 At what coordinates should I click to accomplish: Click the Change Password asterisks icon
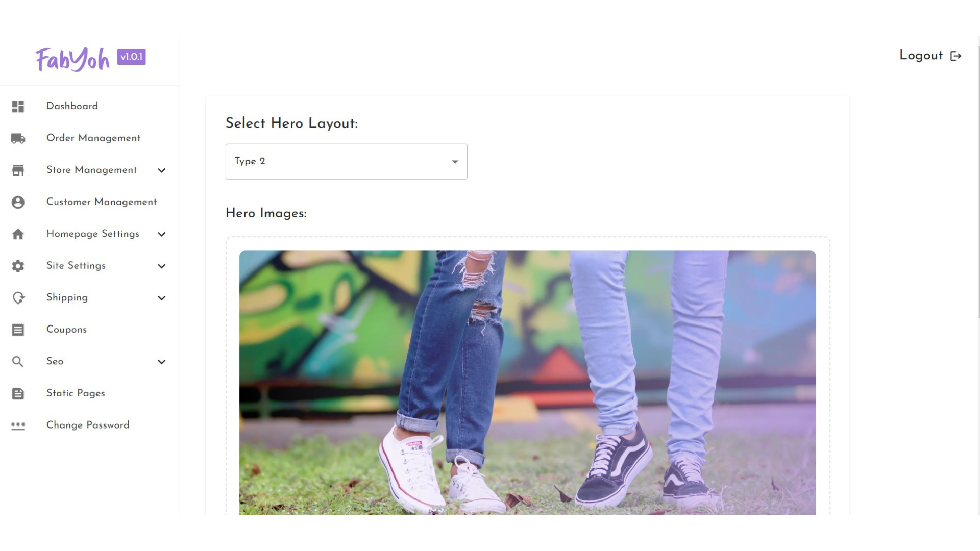(x=18, y=426)
